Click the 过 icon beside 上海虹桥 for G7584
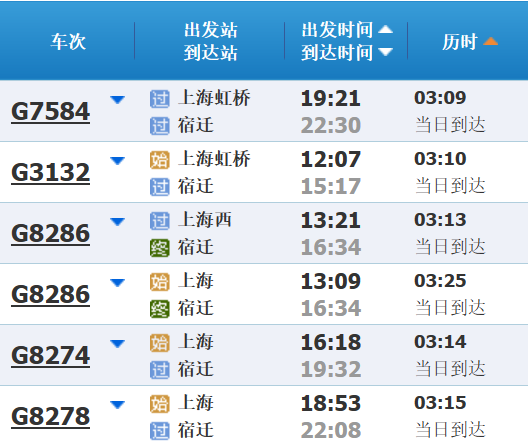 (160, 99)
